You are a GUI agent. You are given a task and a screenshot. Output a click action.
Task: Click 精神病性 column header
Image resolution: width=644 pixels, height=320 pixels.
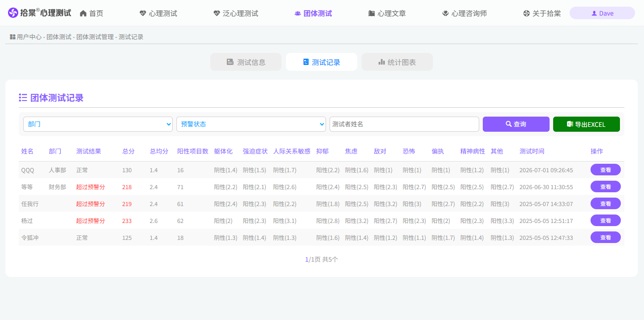(x=473, y=151)
